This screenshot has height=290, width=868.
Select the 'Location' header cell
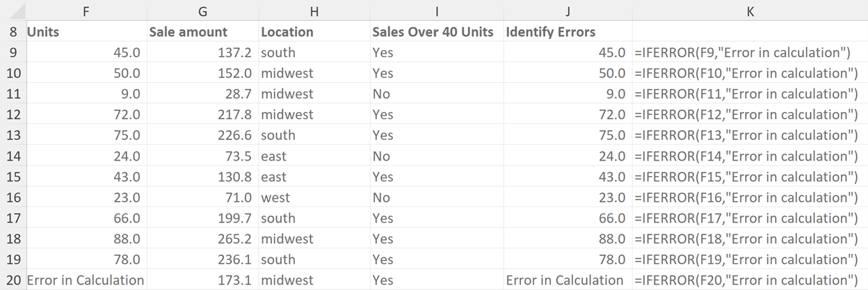[x=287, y=32]
